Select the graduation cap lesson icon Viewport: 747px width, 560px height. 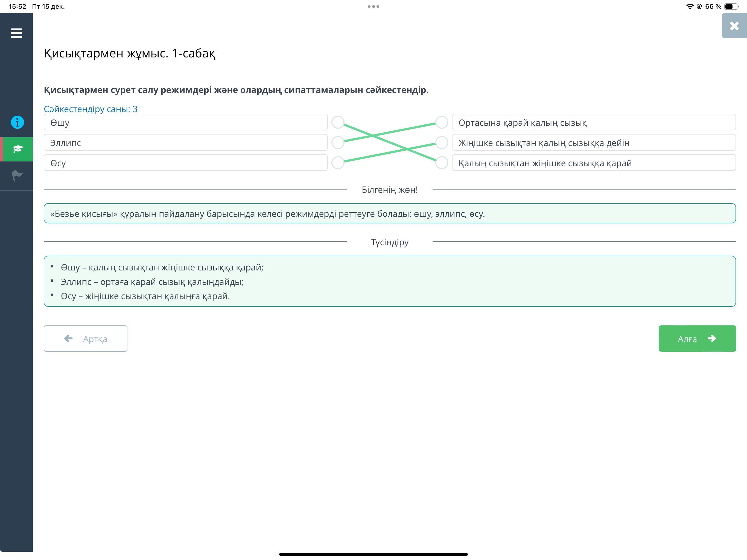coord(17,149)
